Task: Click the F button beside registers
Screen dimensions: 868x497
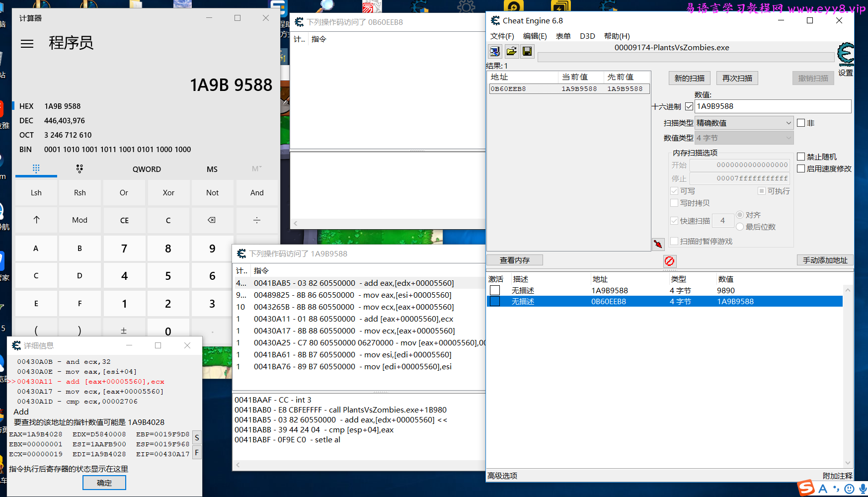Action: (197, 452)
